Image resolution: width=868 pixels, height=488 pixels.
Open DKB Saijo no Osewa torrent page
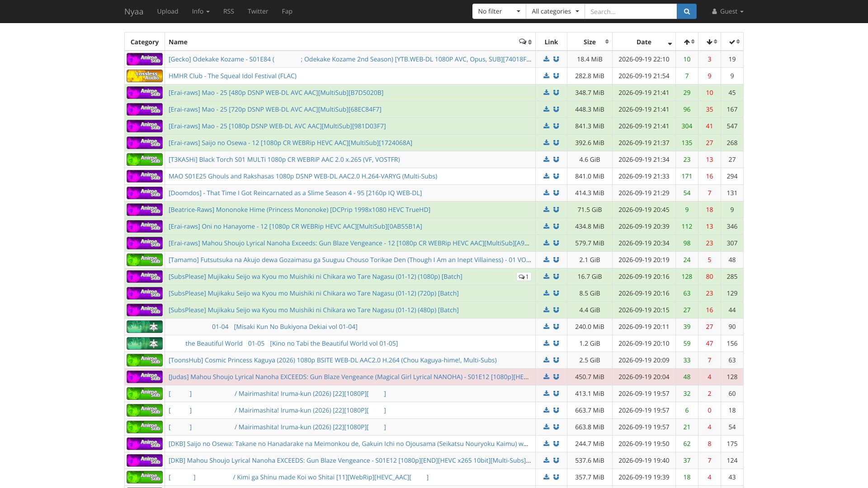(x=349, y=444)
